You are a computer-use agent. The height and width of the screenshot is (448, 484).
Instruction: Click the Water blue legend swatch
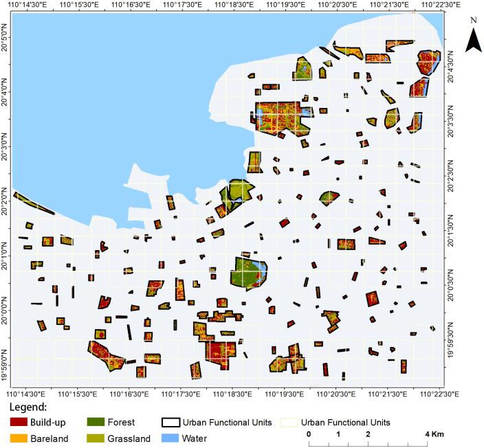(x=175, y=438)
